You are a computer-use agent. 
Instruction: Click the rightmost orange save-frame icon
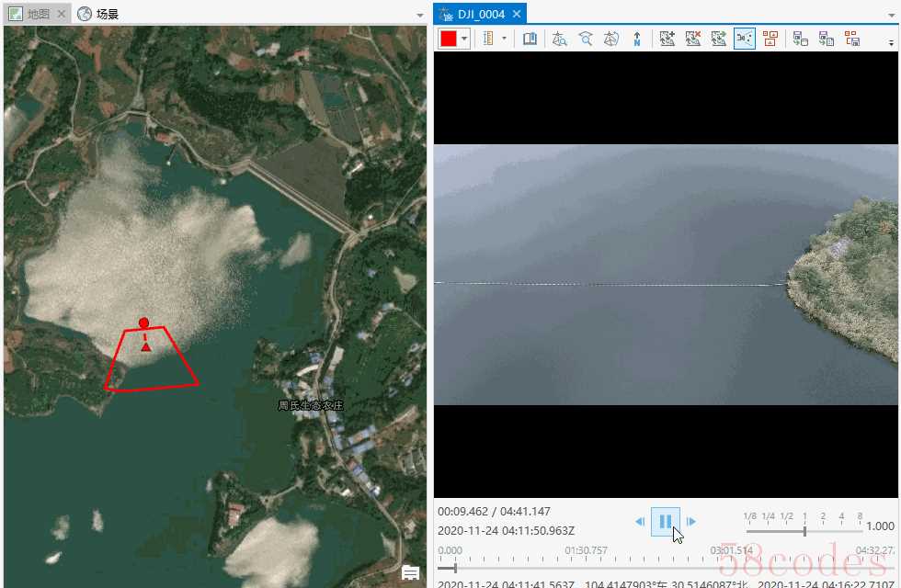click(852, 39)
